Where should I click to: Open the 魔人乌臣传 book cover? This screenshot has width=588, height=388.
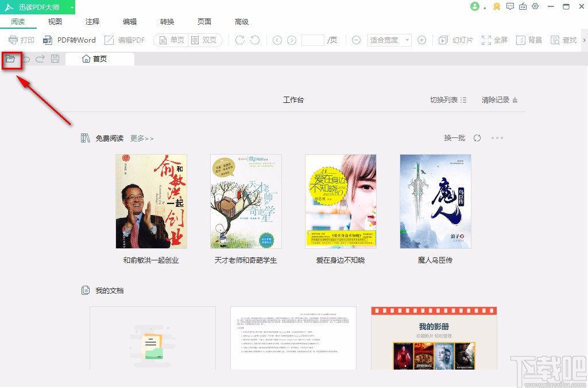(x=435, y=201)
